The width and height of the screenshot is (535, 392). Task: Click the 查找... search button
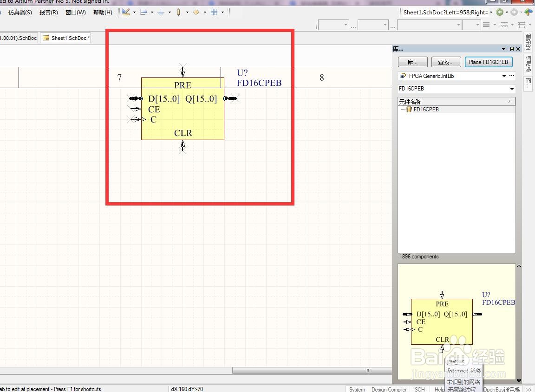446,62
